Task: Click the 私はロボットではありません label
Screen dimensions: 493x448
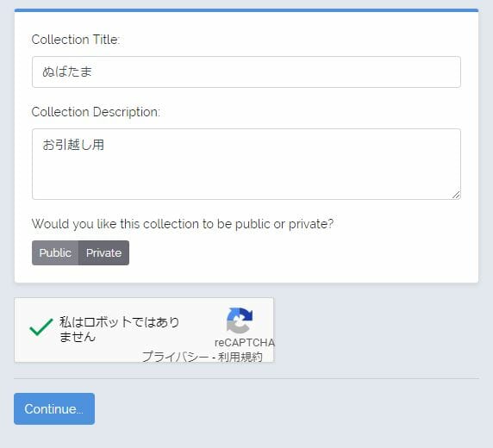Action: 119,329
